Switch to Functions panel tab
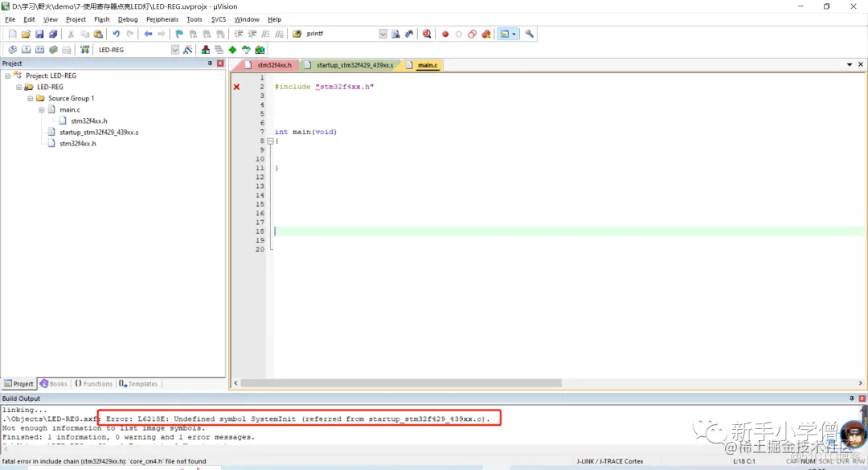 (93, 384)
